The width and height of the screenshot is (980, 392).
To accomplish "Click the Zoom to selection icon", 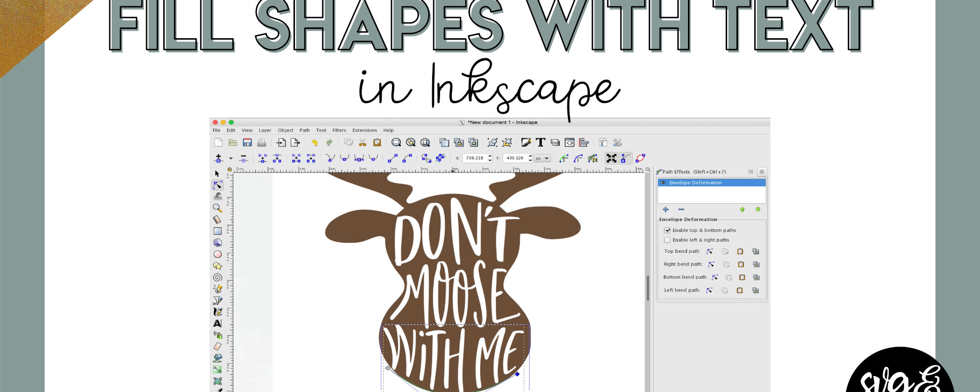I will pyautogui.click(x=396, y=143).
